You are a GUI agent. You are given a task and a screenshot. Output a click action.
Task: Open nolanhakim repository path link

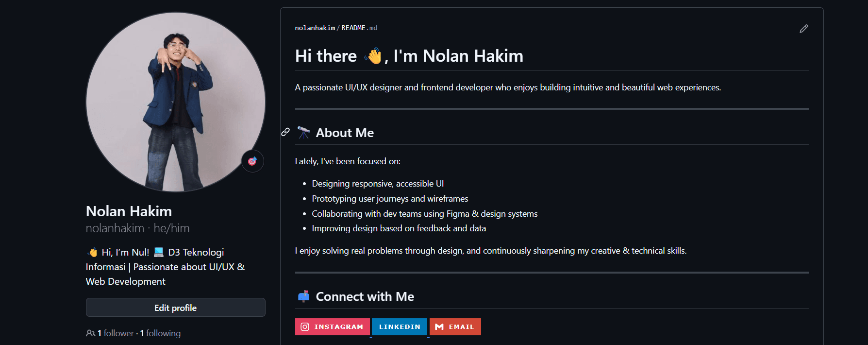pyautogui.click(x=315, y=28)
